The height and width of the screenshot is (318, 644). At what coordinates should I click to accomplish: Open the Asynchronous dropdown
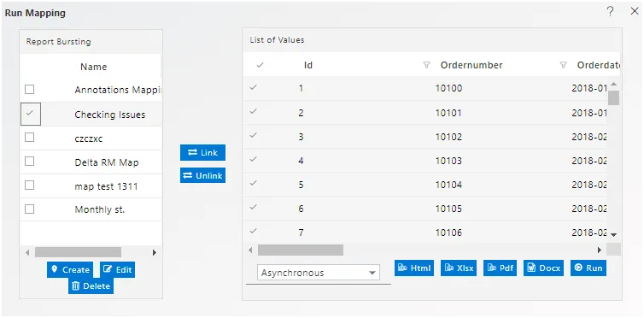[319, 273]
